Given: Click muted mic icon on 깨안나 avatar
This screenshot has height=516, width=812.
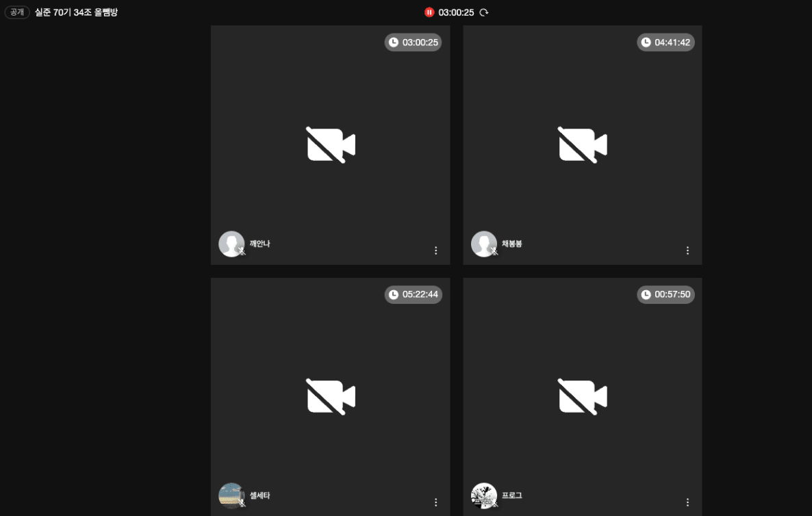Looking at the screenshot, I should pos(241,252).
